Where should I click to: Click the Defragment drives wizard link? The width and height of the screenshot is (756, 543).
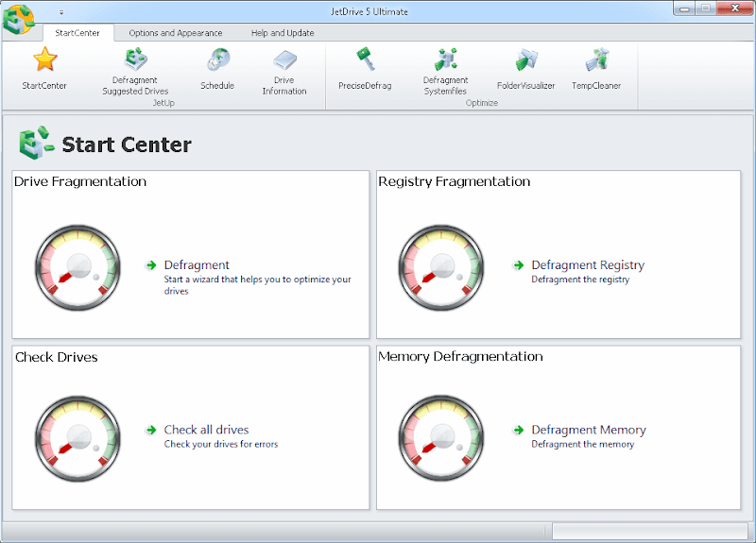click(x=197, y=265)
